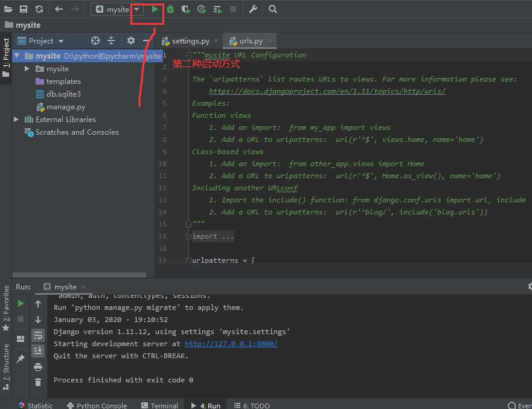Screen dimensions: 532x409
Task: Click the Down the stack trace arrow
Action: coord(38,320)
